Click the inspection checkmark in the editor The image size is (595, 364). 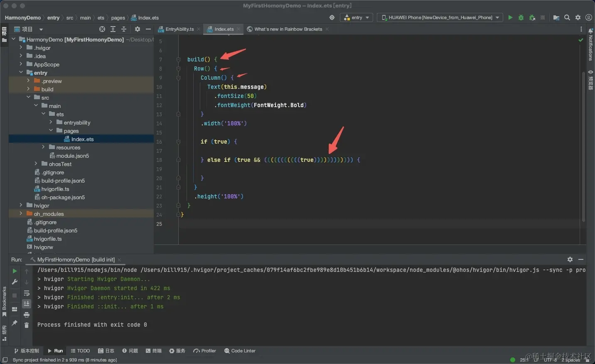click(x=581, y=40)
